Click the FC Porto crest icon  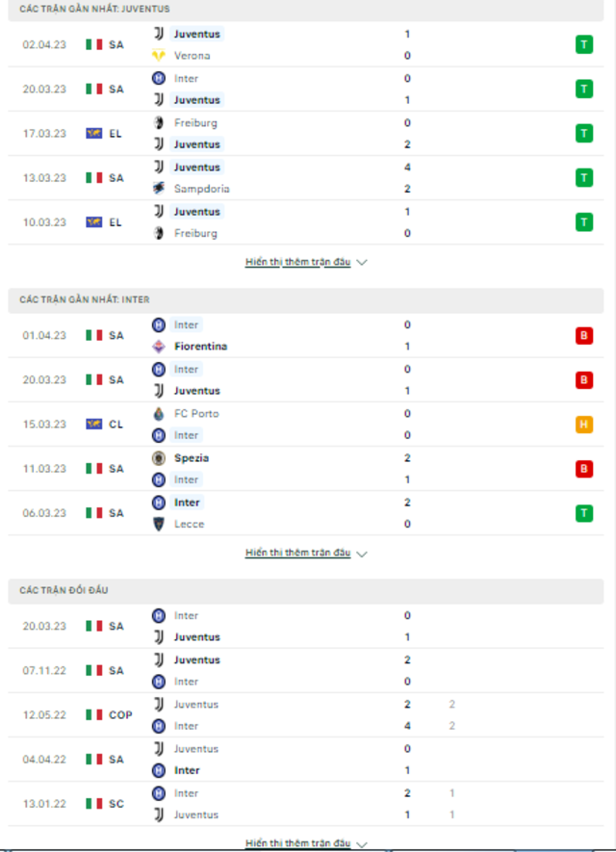[159, 414]
